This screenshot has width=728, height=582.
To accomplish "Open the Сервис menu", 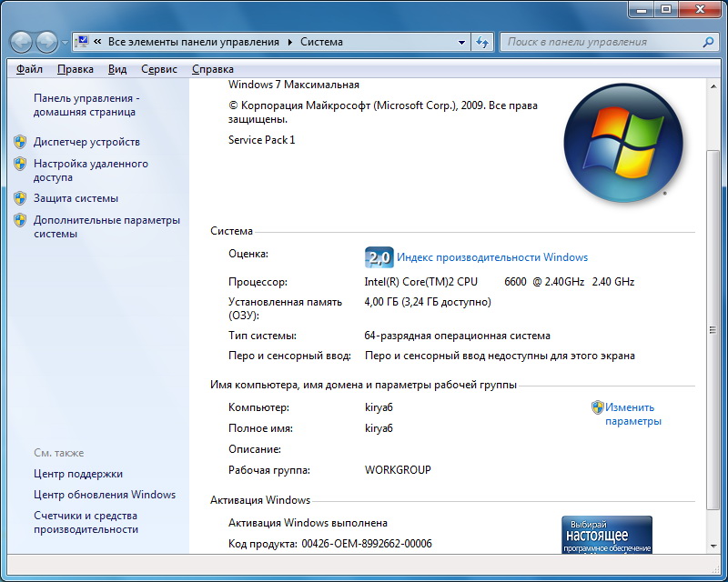I will tap(159, 69).
